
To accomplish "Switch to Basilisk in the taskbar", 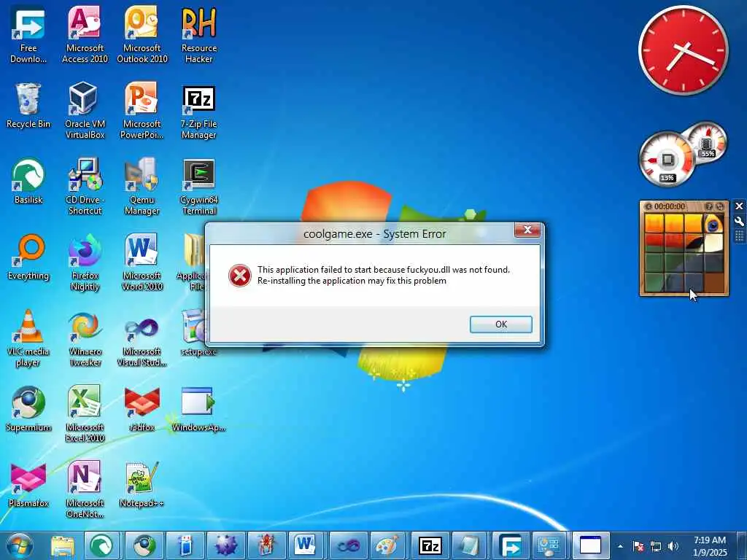I will click(x=102, y=545).
